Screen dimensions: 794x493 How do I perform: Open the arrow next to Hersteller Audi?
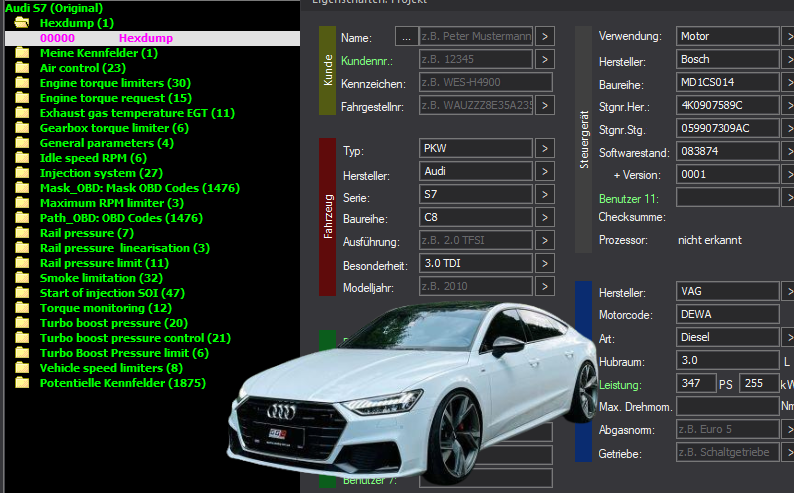point(545,171)
